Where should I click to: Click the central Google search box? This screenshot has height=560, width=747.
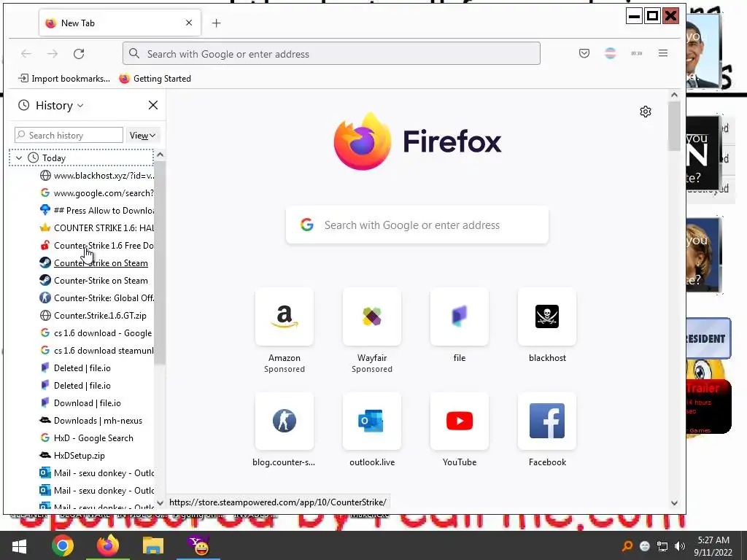tap(417, 225)
